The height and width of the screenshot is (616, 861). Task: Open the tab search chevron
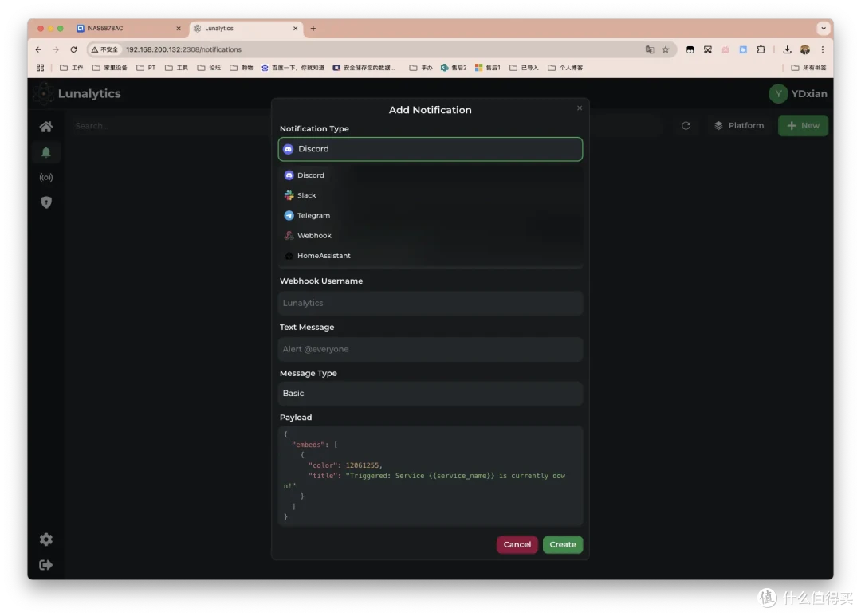[823, 29]
